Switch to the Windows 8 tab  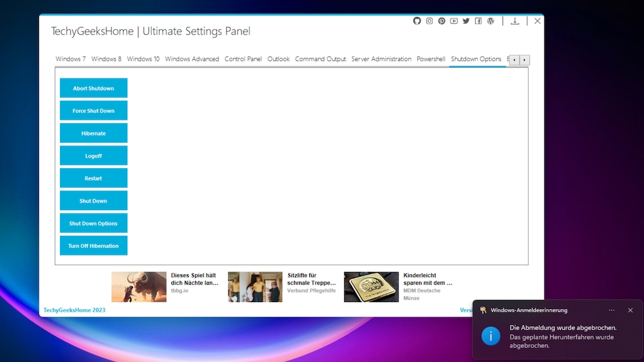(x=106, y=59)
